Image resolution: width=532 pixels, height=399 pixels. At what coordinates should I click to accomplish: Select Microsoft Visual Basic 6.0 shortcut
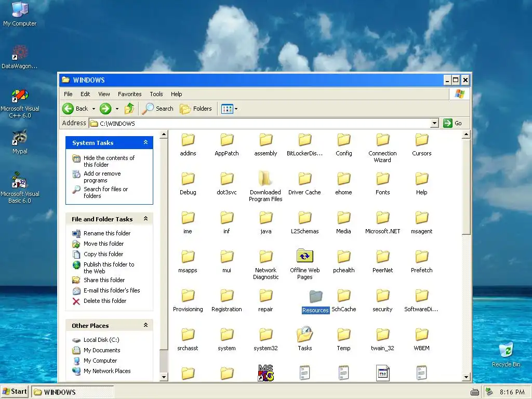[x=20, y=188]
